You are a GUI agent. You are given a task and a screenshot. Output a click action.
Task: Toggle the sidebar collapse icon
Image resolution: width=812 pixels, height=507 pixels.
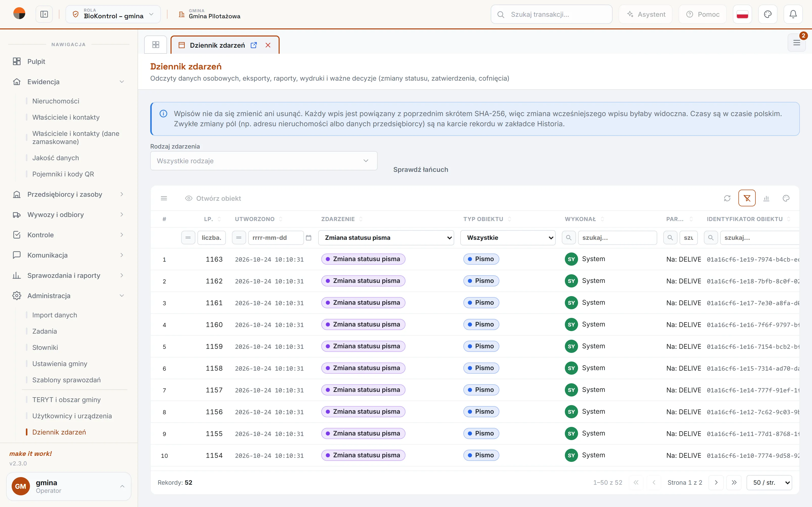click(x=44, y=14)
